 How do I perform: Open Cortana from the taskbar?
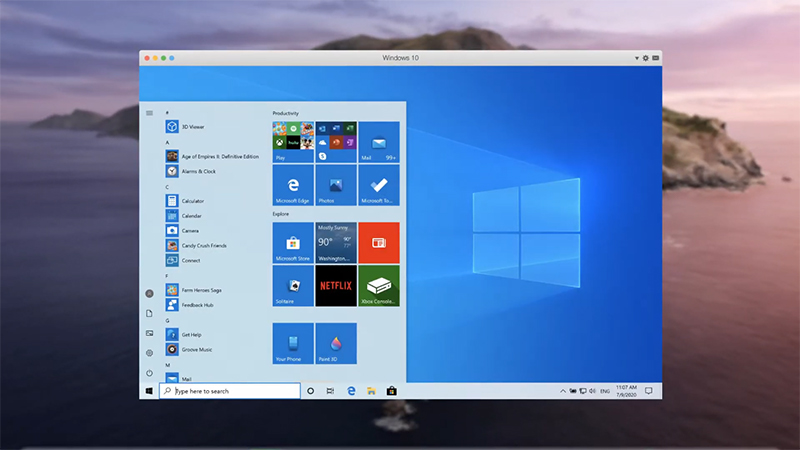310,391
